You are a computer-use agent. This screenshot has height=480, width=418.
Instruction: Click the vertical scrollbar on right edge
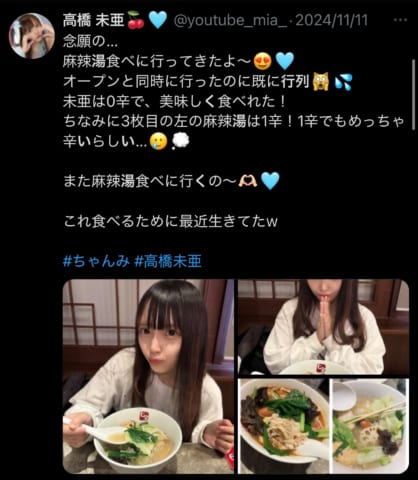coord(414,95)
